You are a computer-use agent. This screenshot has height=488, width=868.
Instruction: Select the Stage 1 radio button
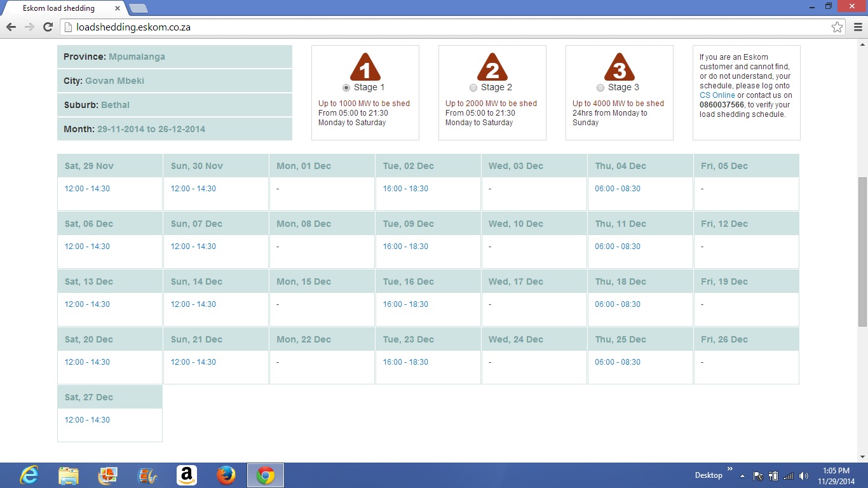(x=346, y=88)
